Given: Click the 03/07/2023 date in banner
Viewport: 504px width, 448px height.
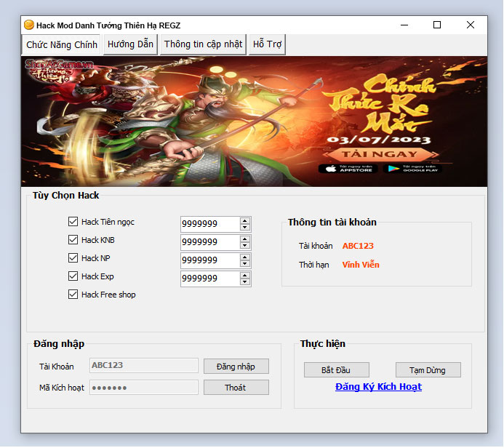Looking at the screenshot, I should point(379,140).
